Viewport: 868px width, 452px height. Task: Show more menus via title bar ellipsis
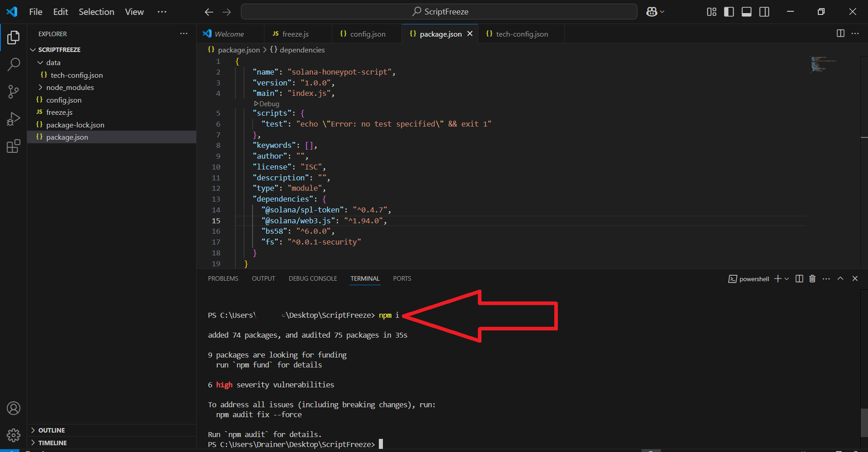click(162, 12)
